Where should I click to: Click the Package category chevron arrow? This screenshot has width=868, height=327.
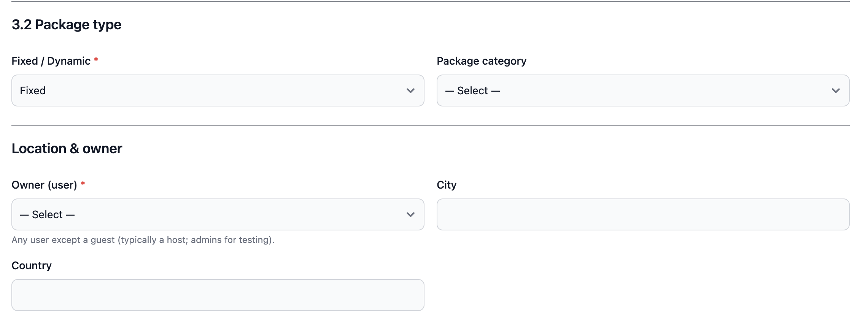835,90
